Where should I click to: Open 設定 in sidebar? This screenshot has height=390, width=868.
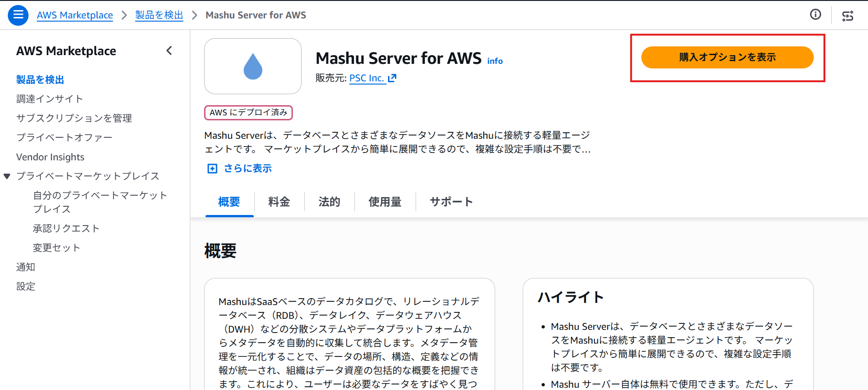[26, 286]
